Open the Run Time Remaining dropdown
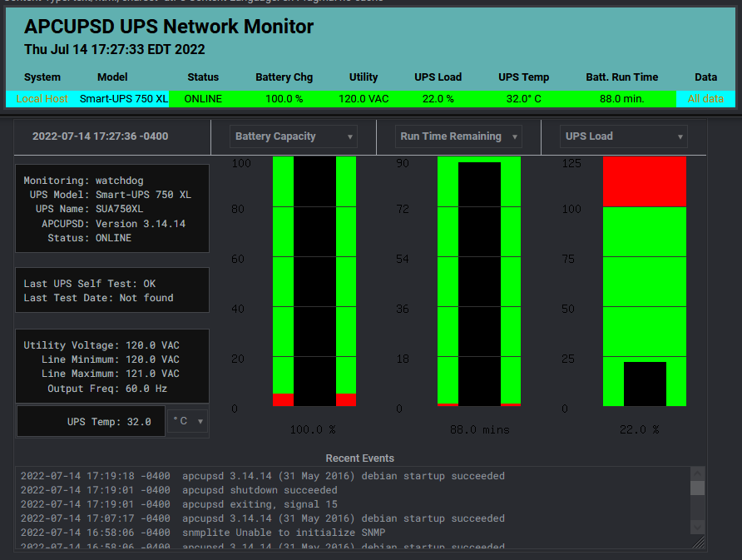The width and height of the screenshot is (742, 560). click(x=458, y=136)
